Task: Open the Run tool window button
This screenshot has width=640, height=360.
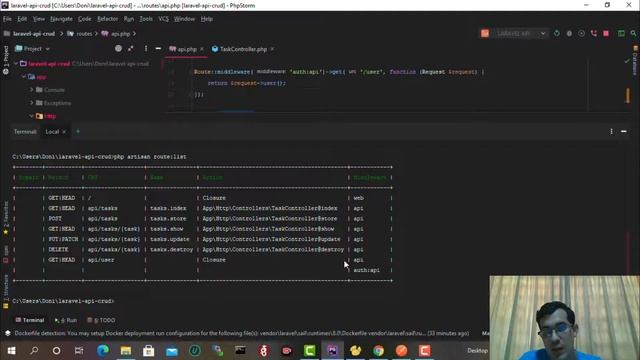Action: (x=66, y=320)
